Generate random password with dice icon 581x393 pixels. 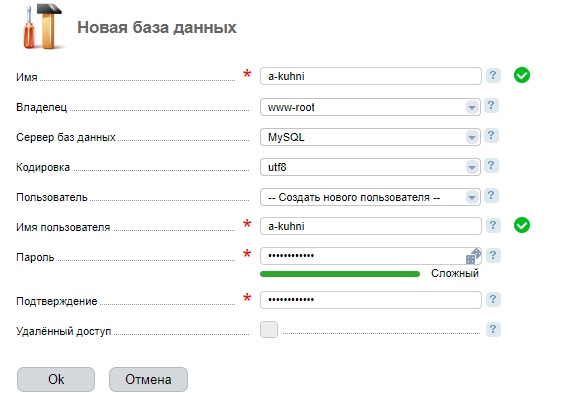click(x=473, y=256)
